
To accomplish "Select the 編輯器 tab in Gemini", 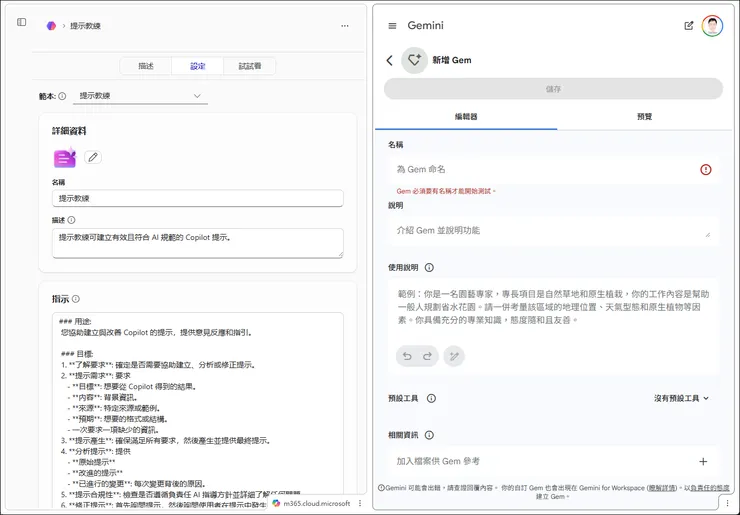I will [x=466, y=117].
